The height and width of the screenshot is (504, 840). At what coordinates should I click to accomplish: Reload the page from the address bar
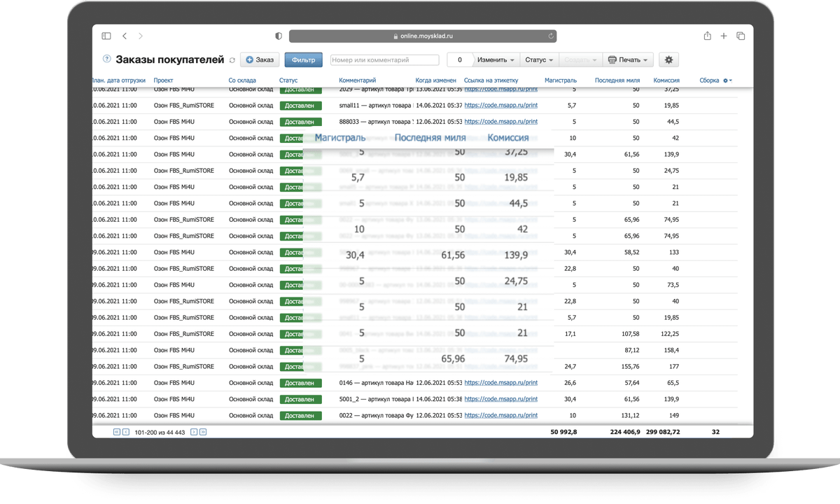pos(551,36)
